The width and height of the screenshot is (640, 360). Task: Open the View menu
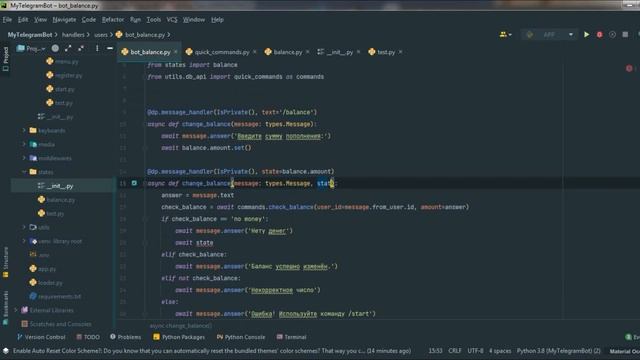coord(40,20)
